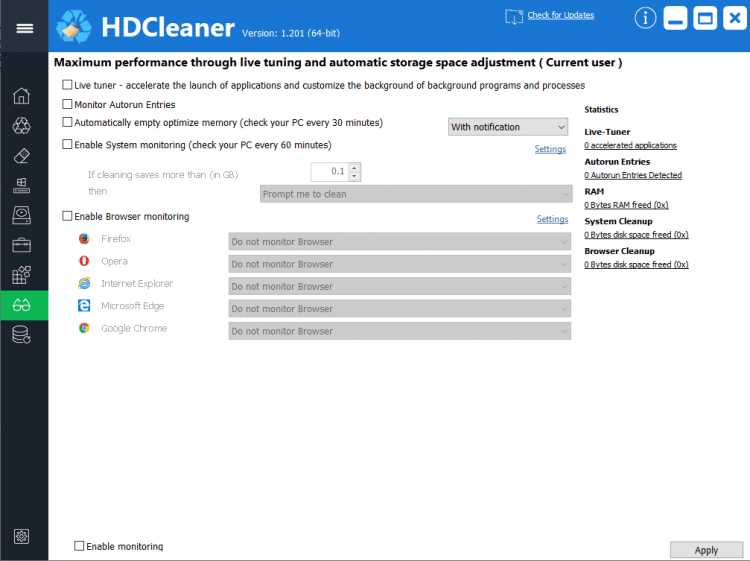Click the 0.1 GB value field

(330, 172)
